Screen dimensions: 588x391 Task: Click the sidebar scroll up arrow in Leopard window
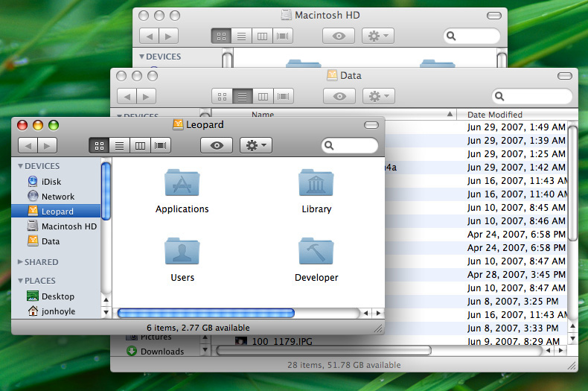click(106, 300)
